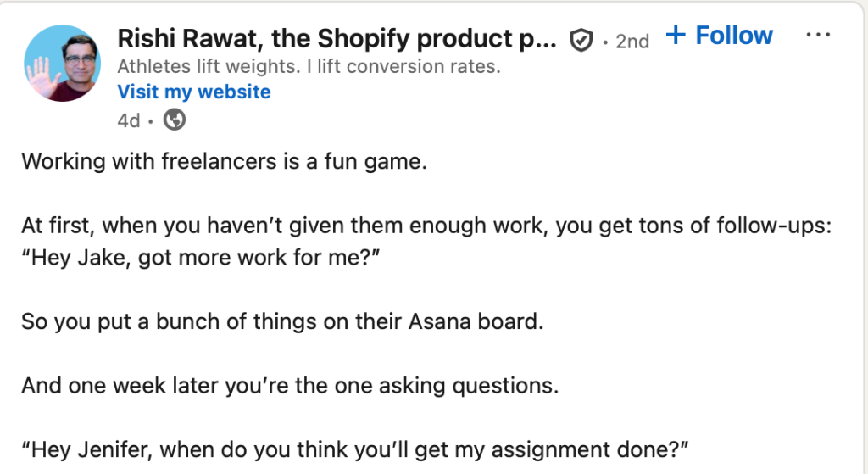Open the Visit my website link
The image size is (868, 474).
(x=194, y=92)
